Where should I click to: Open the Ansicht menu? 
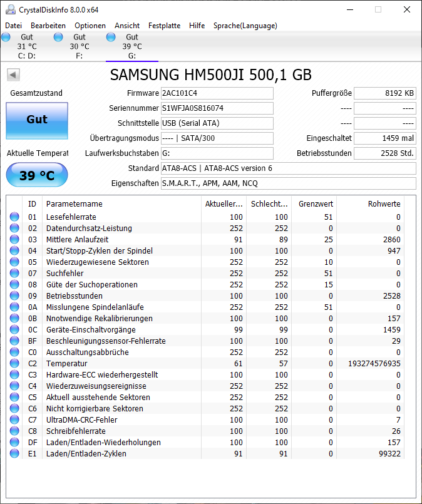[x=127, y=26]
